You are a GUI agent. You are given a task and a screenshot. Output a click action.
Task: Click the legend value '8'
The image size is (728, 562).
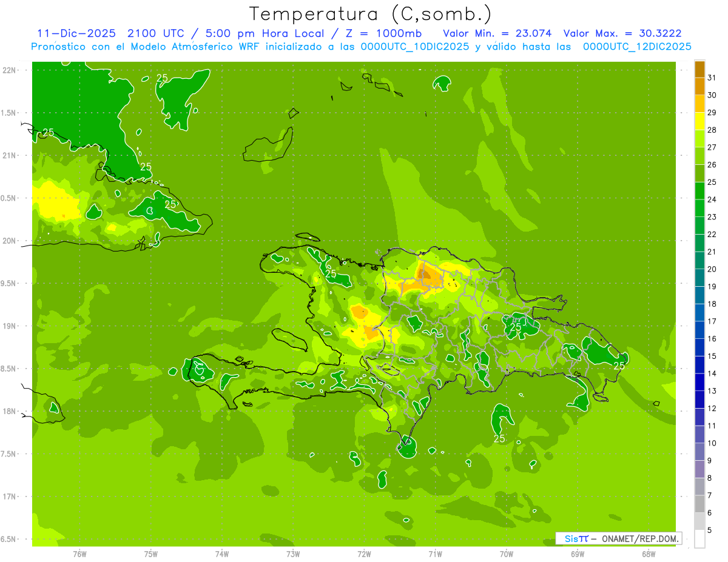pos(710,478)
